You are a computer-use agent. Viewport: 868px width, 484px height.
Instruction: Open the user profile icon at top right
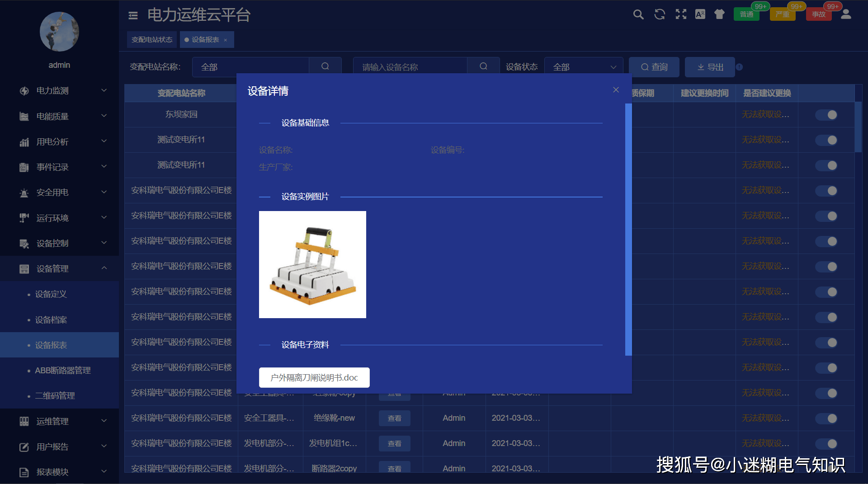pyautogui.click(x=846, y=14)
